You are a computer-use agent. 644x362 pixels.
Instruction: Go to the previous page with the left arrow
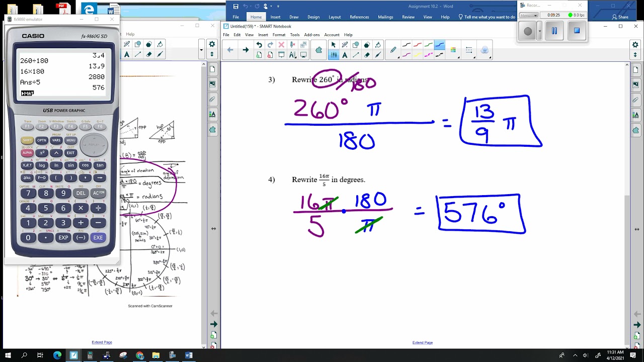click(230, 50)
